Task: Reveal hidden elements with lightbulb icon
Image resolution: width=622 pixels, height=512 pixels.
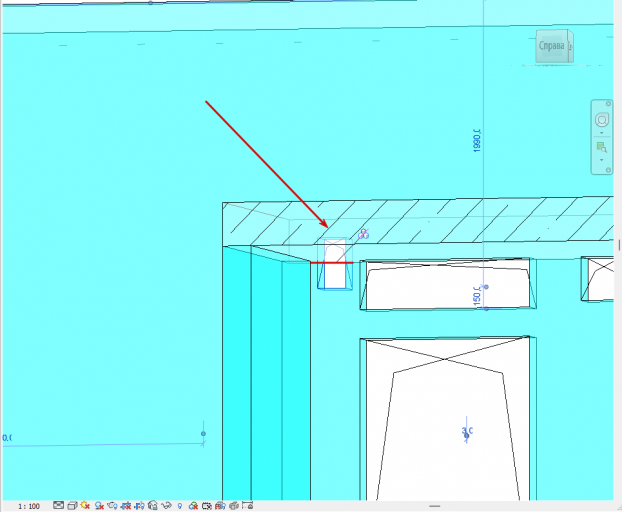Action: point(180,506)
